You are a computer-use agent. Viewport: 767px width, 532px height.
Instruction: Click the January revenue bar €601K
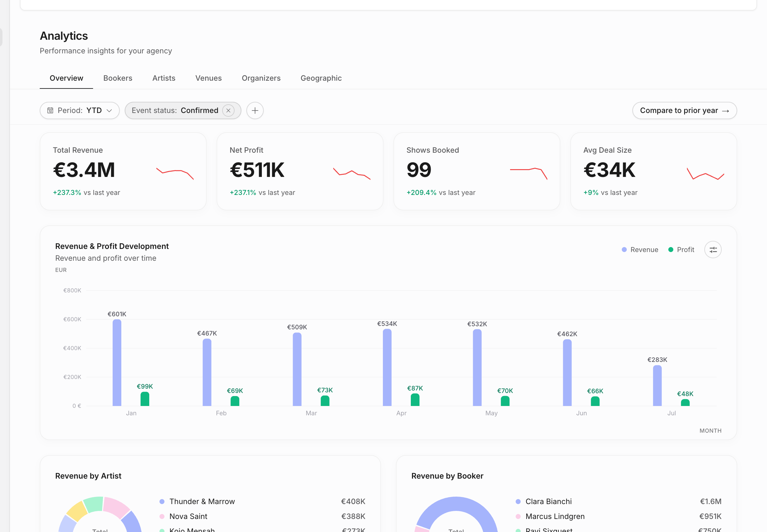[117, 363]
